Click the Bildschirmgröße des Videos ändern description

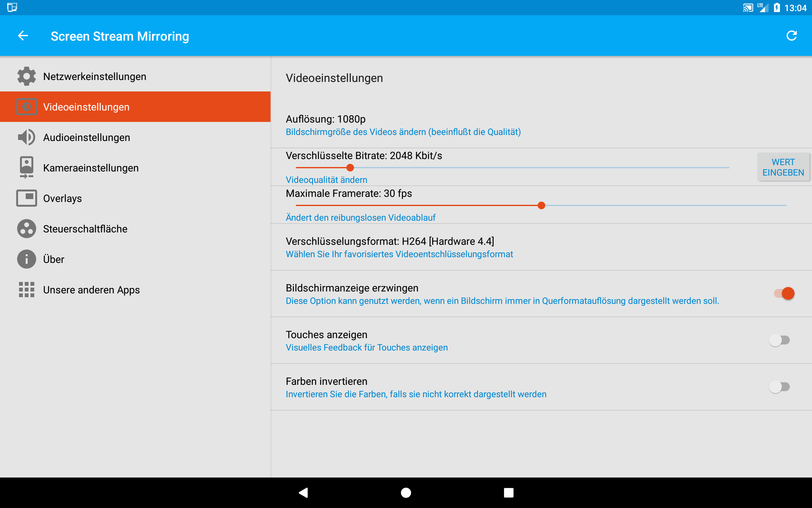tap(403, 132)
